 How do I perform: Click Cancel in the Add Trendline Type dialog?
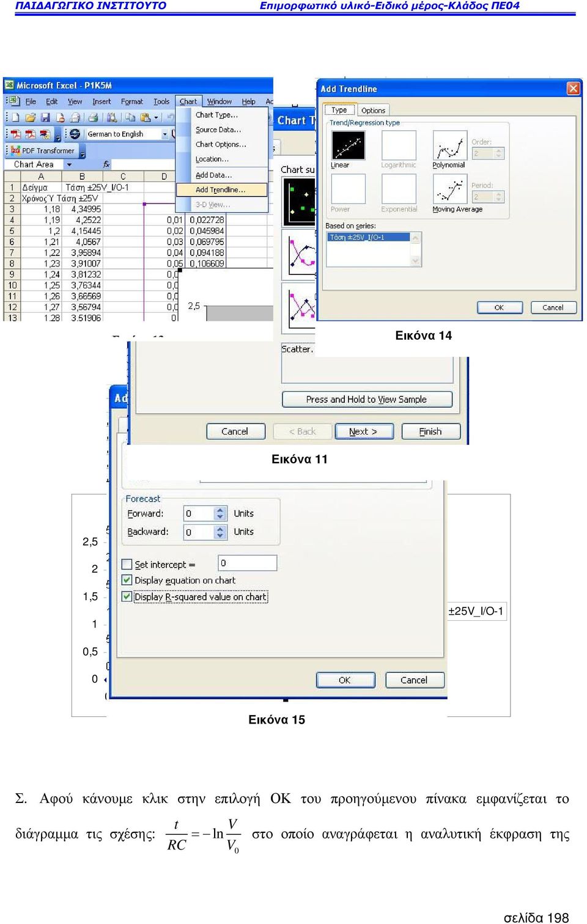pyautogui.click(x=553, y=307)
